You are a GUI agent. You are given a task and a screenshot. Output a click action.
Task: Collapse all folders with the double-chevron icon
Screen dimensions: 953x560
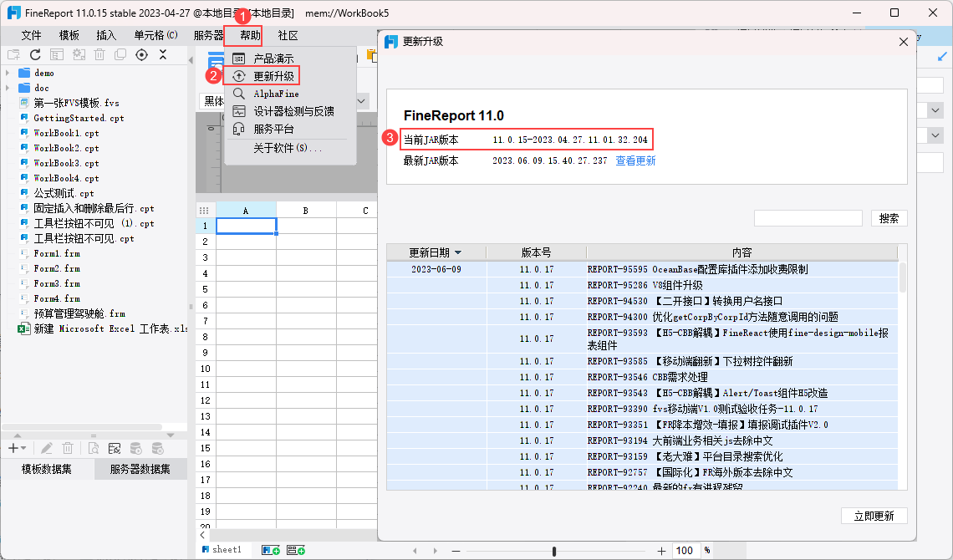[x=163, y=54]
